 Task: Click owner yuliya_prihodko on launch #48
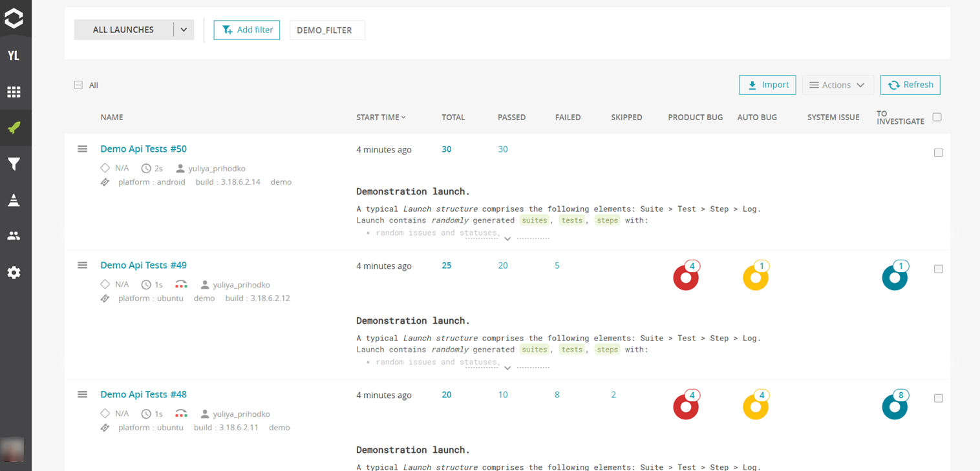(241, 414)
